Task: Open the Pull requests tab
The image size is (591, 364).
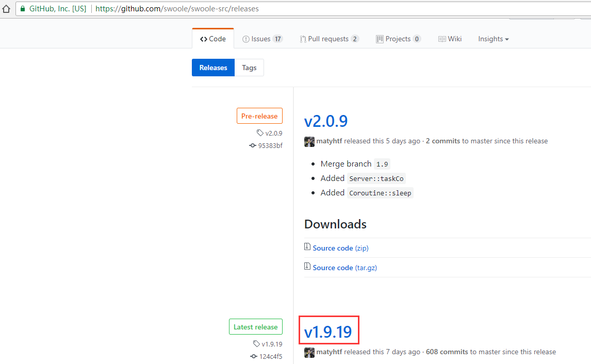Action: point(330,39)
